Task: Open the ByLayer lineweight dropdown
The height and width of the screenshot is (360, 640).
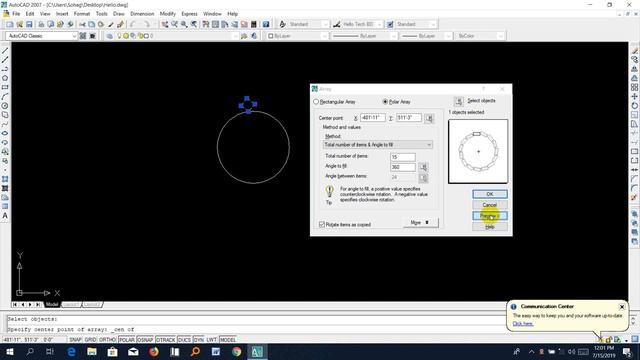Action: tap(426, 36)
